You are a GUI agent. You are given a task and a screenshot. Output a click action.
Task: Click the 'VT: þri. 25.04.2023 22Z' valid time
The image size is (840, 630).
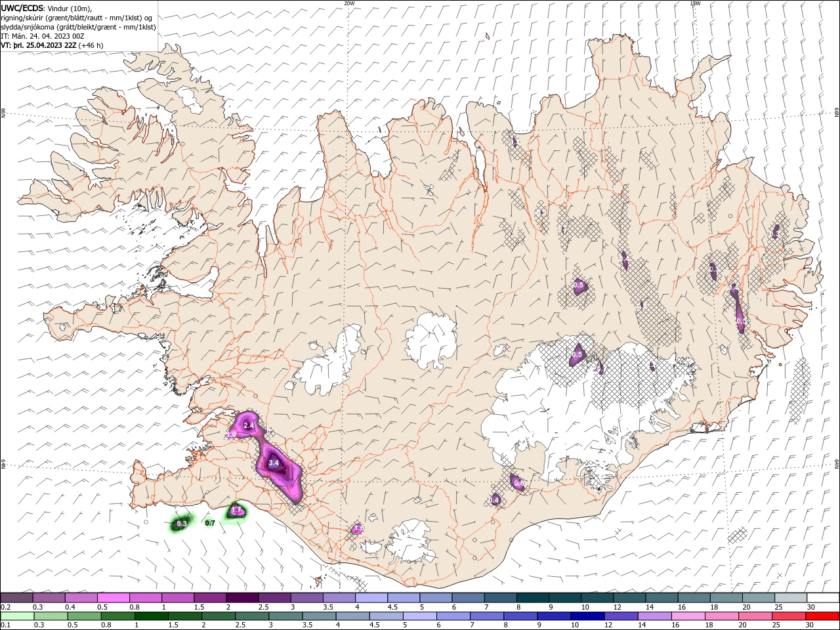[39, 45]
